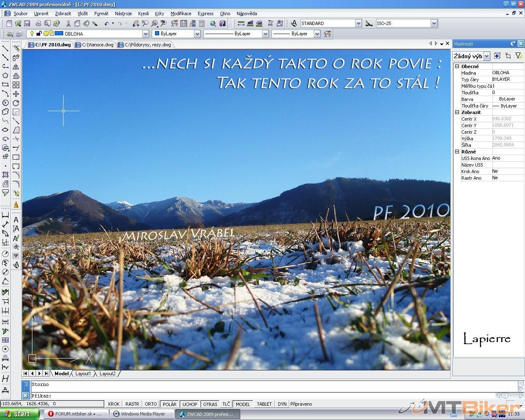Click the Windows Start button

pos(19,414)
